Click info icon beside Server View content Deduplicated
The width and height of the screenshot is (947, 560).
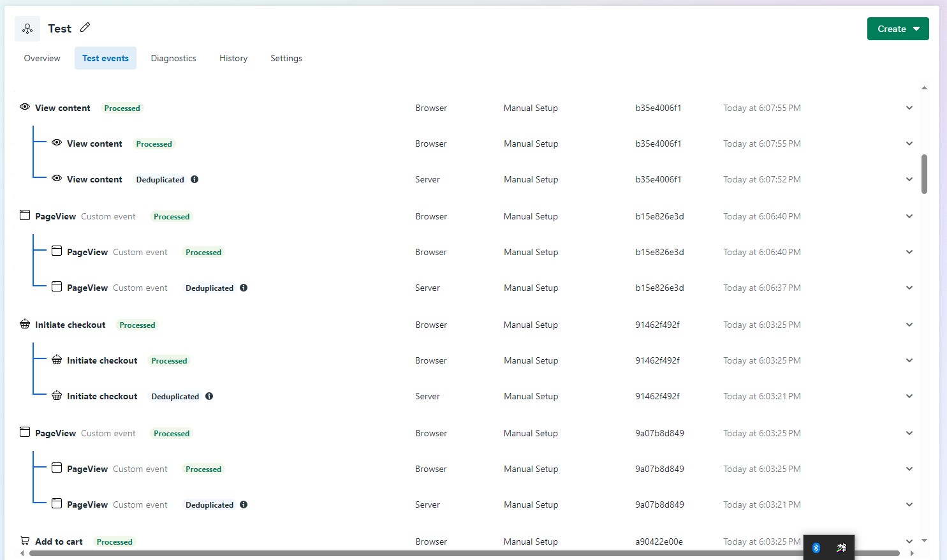point(195,179)
